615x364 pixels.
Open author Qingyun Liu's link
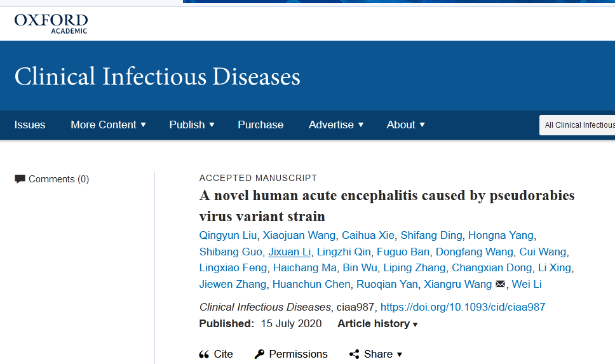pos(228,235)
